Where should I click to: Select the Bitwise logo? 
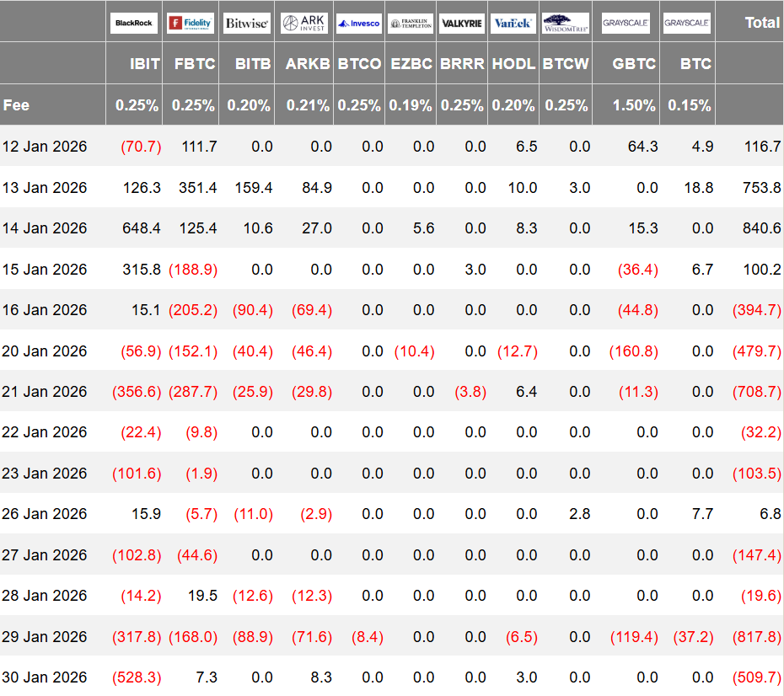(247, 23)
